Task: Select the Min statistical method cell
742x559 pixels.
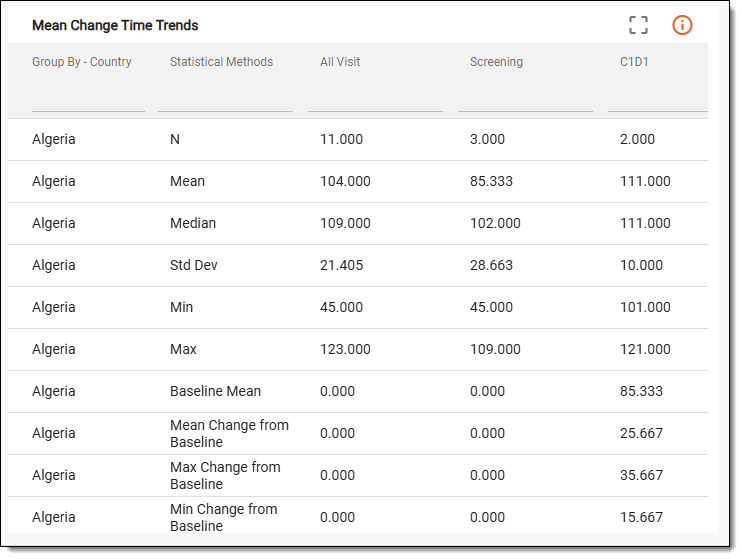Action: click(x=181, y=307)
